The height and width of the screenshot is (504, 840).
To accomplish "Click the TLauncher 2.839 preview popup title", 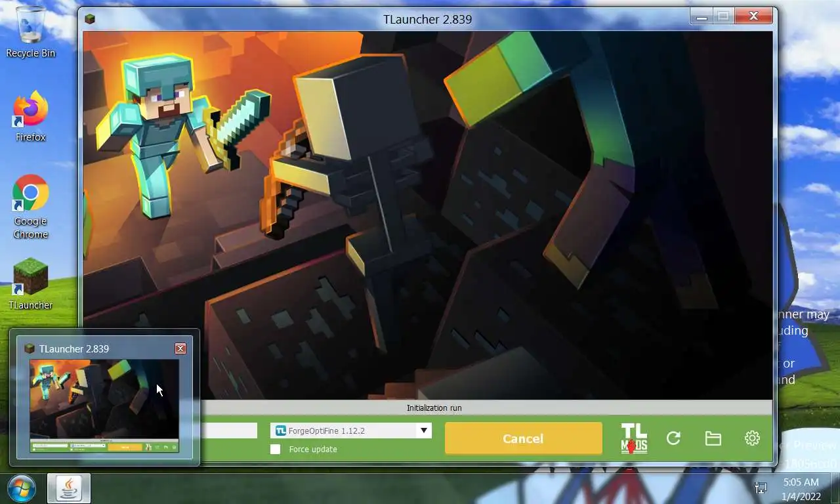I will coord(74,348).
